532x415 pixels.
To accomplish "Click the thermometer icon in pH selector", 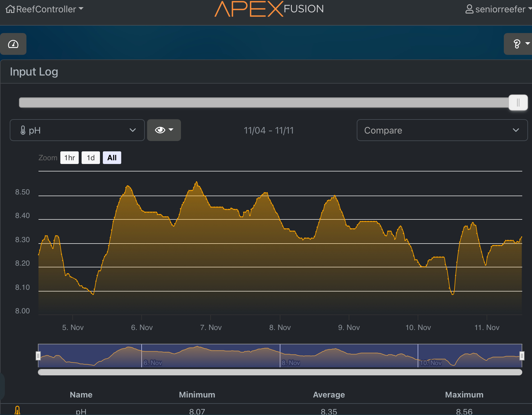I will [x=23, y=130].
